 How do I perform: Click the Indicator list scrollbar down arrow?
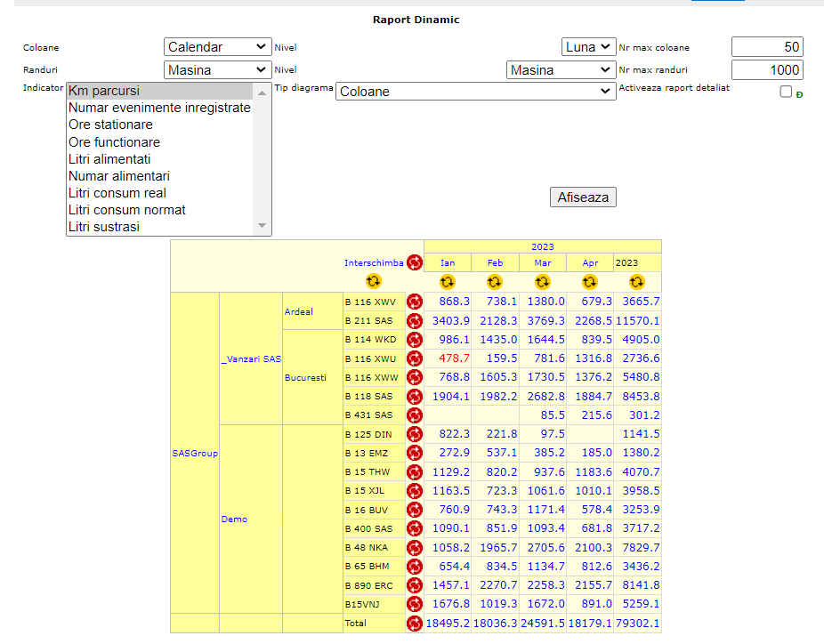(262, 227)
